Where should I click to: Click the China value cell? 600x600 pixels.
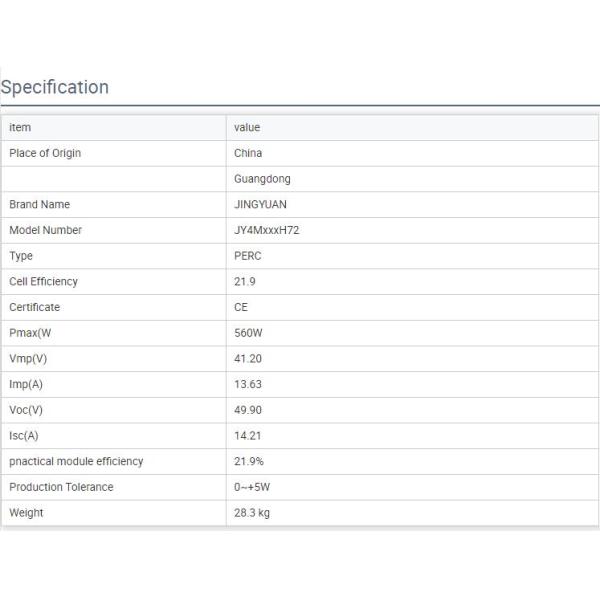tap(248, 153)
